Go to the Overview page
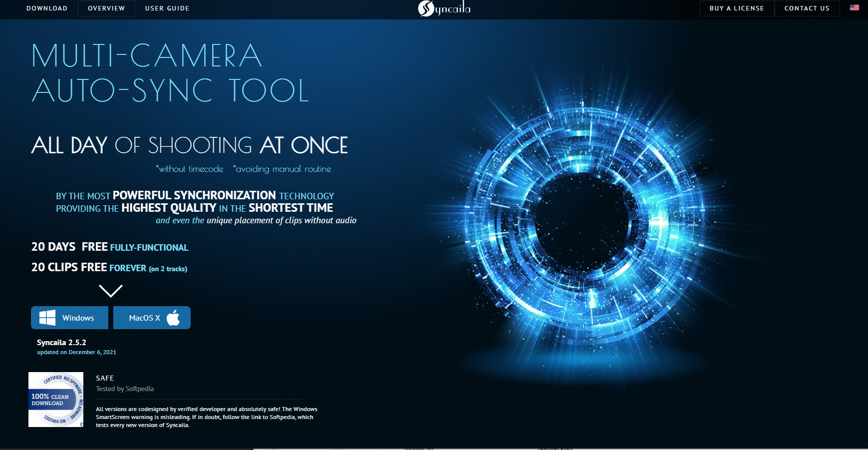868x450 pixels. point(106,8)
